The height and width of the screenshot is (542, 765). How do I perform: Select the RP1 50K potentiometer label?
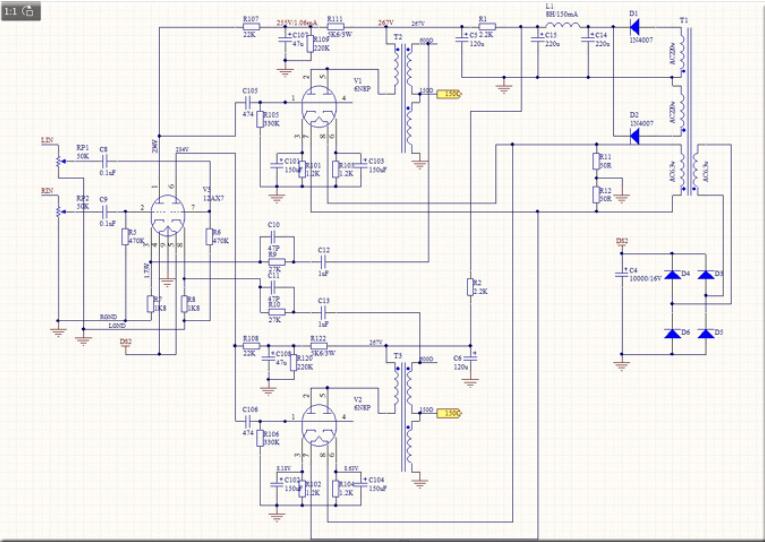[83, 147]
